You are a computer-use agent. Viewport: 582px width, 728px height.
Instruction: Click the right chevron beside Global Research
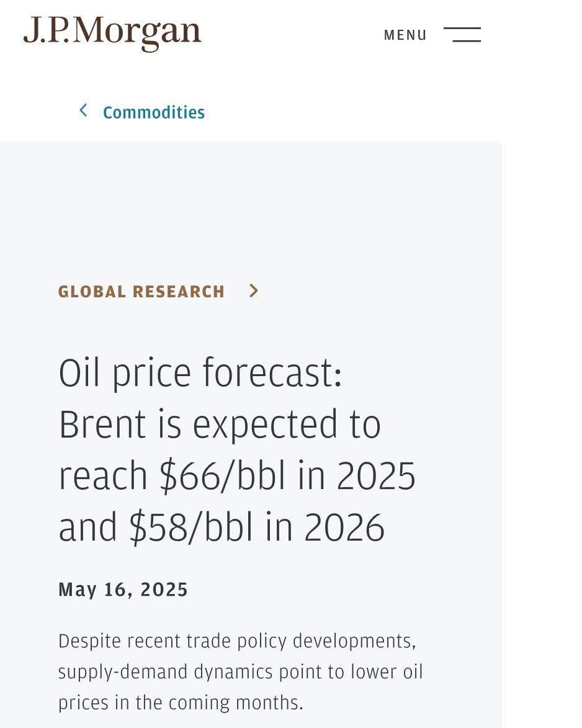coord(253,290)
